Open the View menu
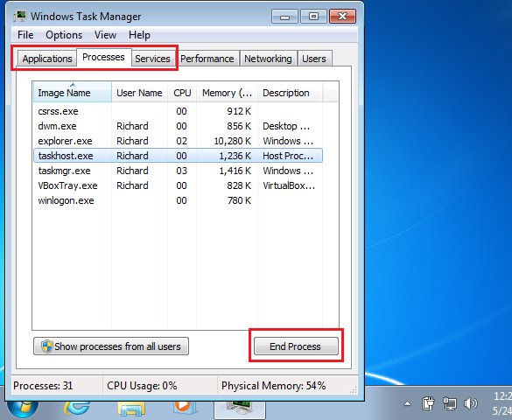This screenshot has width=512, height=420. tap(105, 35)
